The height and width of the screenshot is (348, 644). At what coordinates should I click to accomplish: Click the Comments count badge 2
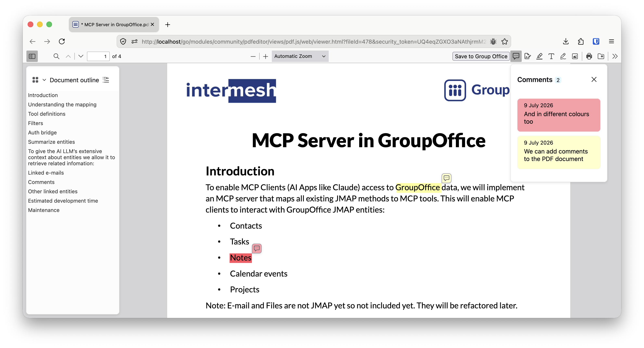tap(558, 80)
